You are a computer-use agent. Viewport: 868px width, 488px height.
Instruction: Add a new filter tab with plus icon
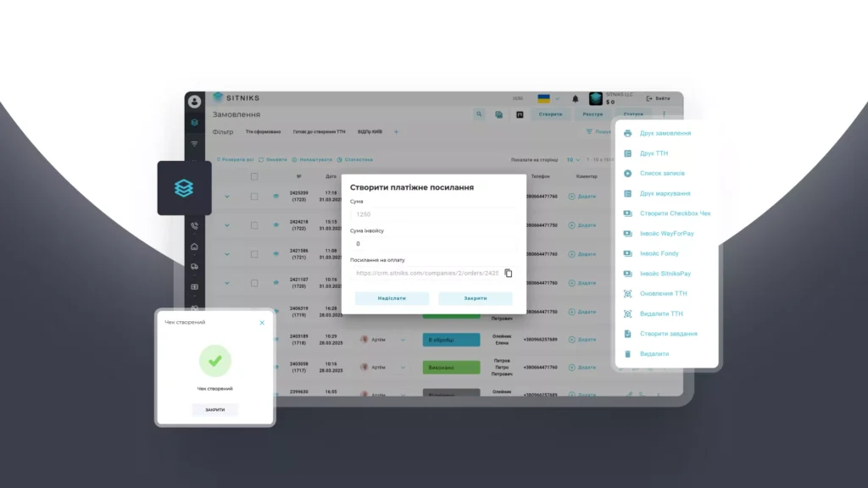[x=396, y=131]
